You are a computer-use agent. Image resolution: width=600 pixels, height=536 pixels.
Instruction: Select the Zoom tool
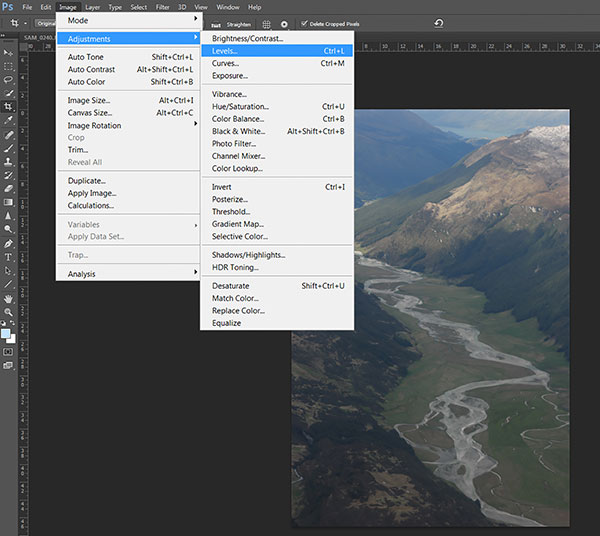(x=8, y=312)
